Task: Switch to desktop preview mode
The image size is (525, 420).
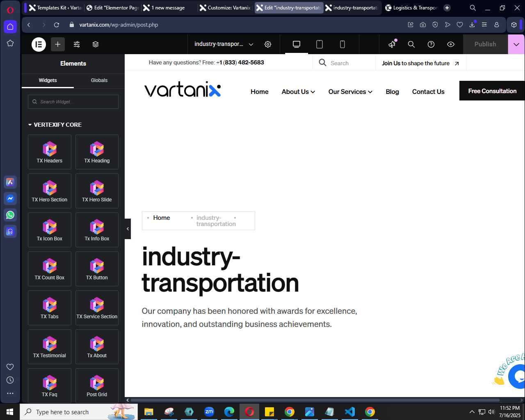Action: coord(297,44)
